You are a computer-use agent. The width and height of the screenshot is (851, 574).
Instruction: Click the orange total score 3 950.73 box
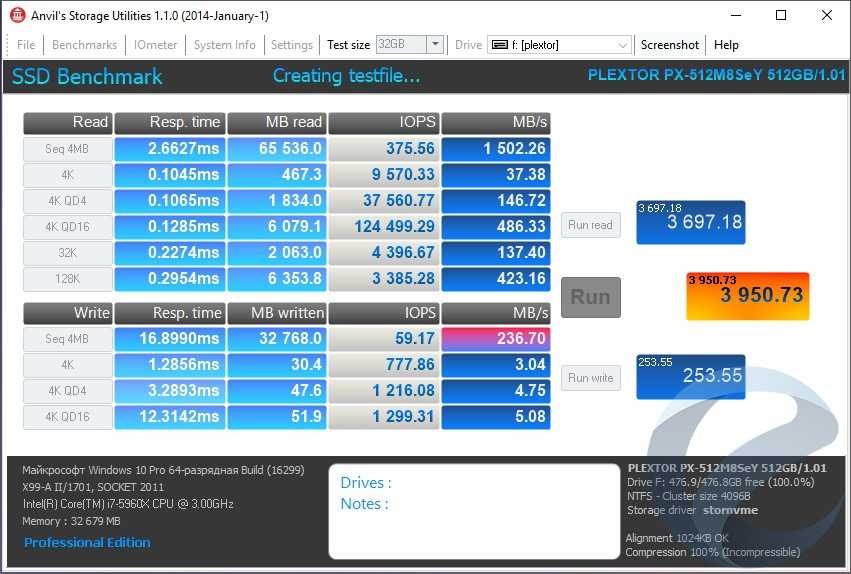click(x=747, y=296)
